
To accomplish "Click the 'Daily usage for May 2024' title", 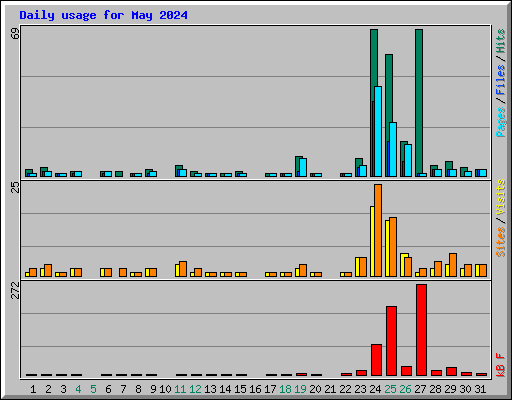I will (x=103, y=16).
